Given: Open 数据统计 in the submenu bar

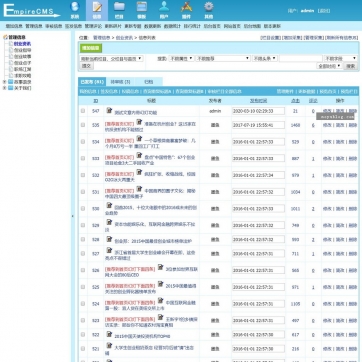Looking at the screenshot, I should point(172,26).
